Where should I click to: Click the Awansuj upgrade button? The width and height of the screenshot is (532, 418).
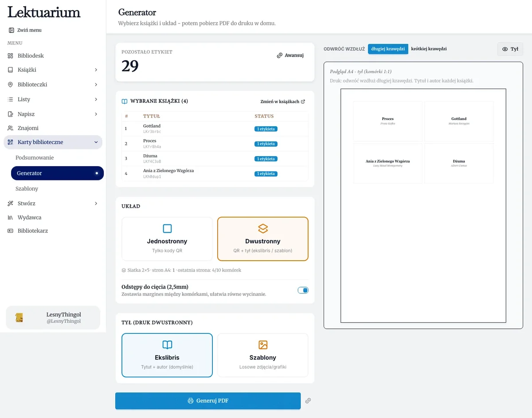[x=290, y=55]
